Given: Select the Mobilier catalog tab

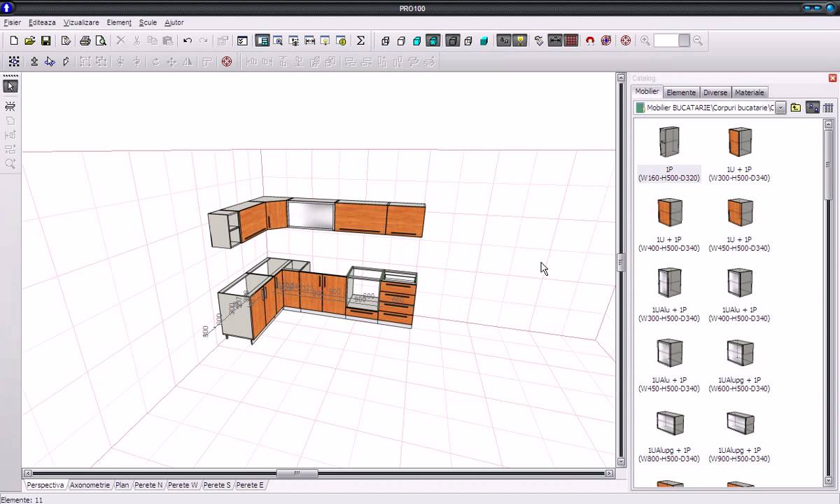Looking at the screenshot, I should [x=647, y=92].
